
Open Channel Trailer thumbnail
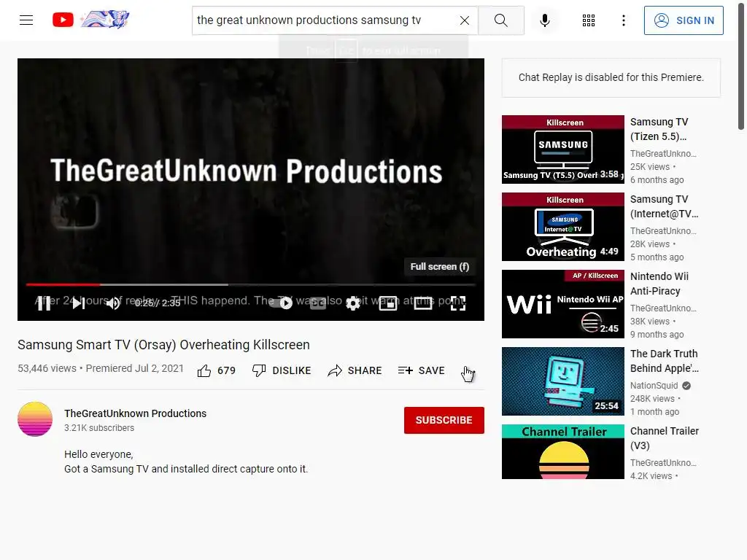562,452
